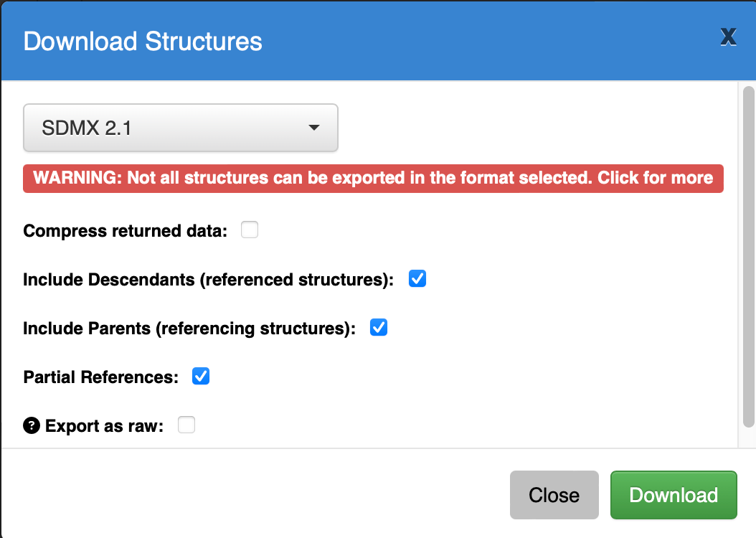Click the "Include Parents (referencing structures):" label
Image resolution: width=756 pixels, height=538 pixels.
tap(189, 329)
